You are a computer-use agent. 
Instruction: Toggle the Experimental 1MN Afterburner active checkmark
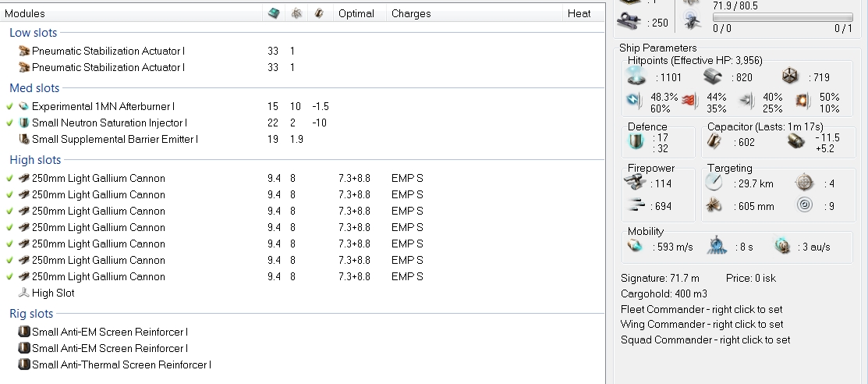(x=9, y=106)
